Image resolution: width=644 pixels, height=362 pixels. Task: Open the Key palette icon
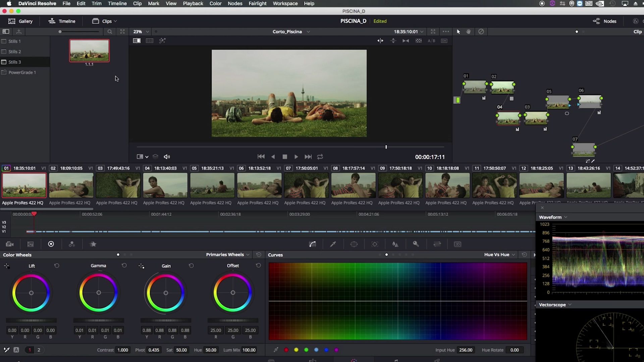(416, 244)
